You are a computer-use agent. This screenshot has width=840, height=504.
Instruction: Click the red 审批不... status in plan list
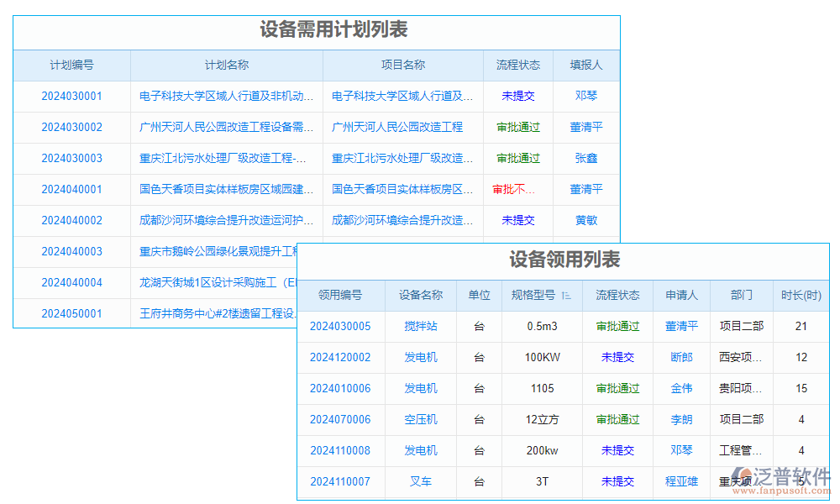(x=518, y=189)
